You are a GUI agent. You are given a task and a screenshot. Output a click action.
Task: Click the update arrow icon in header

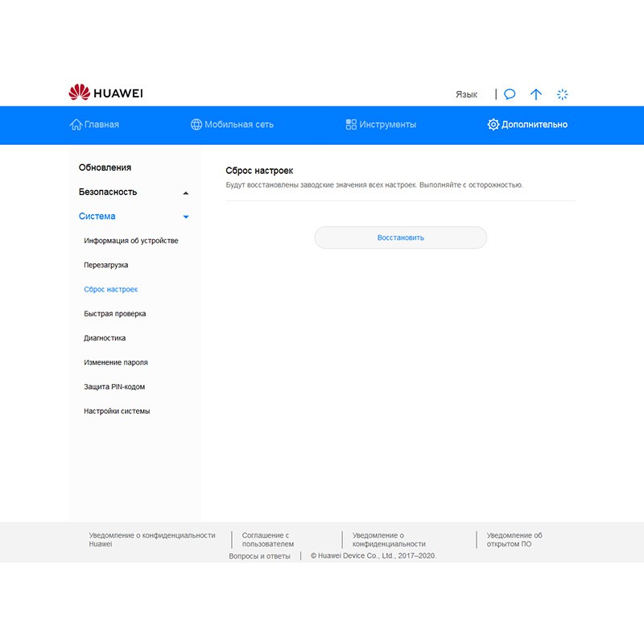536,94
